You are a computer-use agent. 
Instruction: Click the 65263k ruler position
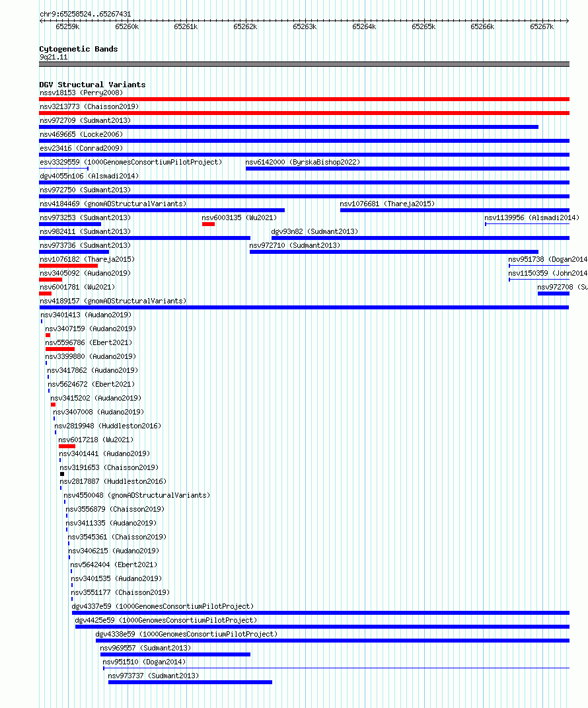(x=305, y=26)
